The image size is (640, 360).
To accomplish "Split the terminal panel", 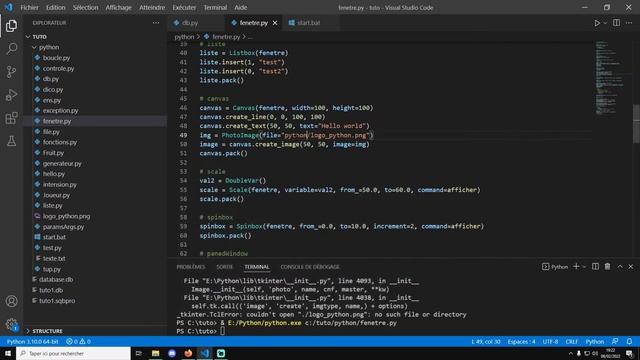I will click(x=596, y=267).
